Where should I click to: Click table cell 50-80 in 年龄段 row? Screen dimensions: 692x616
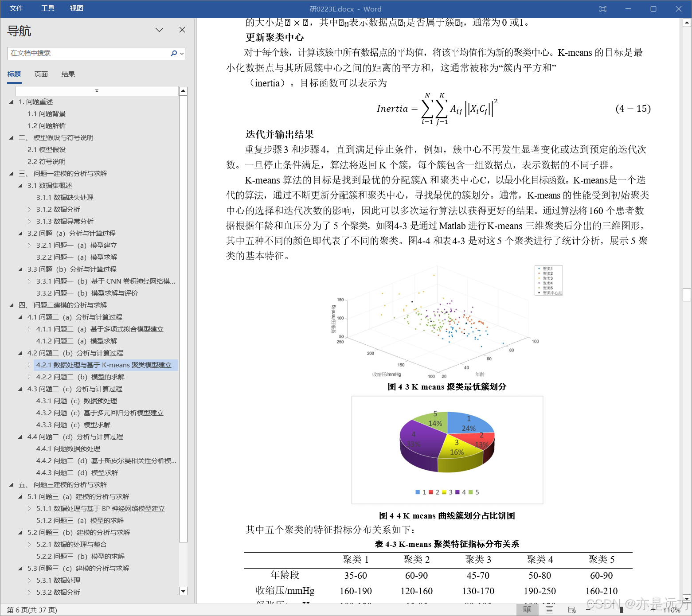pos(540,576)
